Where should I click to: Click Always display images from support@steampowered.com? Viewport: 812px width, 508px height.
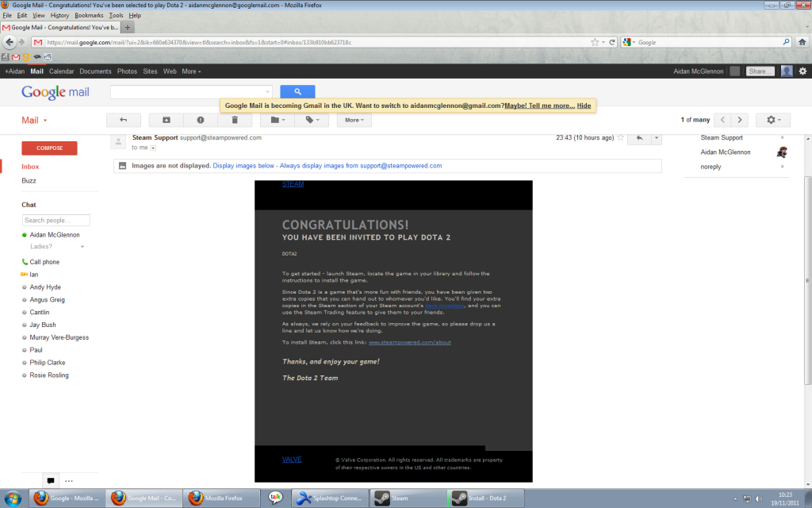tap(361, 166)
